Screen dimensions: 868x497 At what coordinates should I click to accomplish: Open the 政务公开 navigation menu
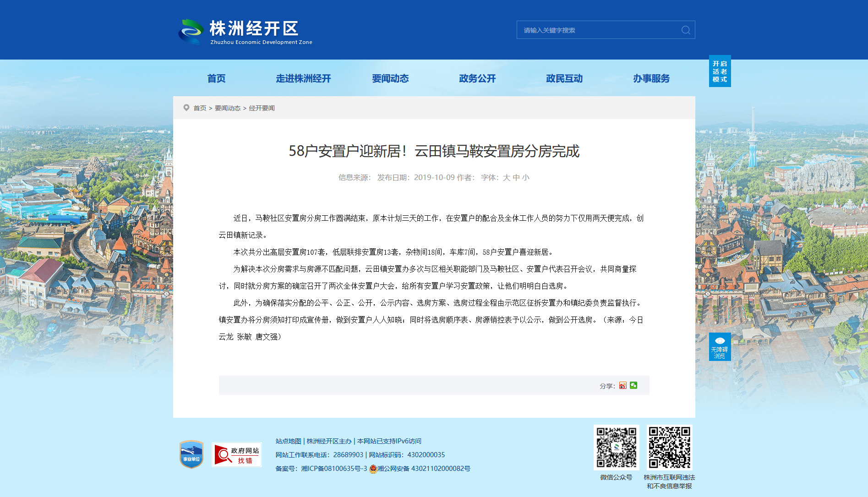(x=477, y=79)
